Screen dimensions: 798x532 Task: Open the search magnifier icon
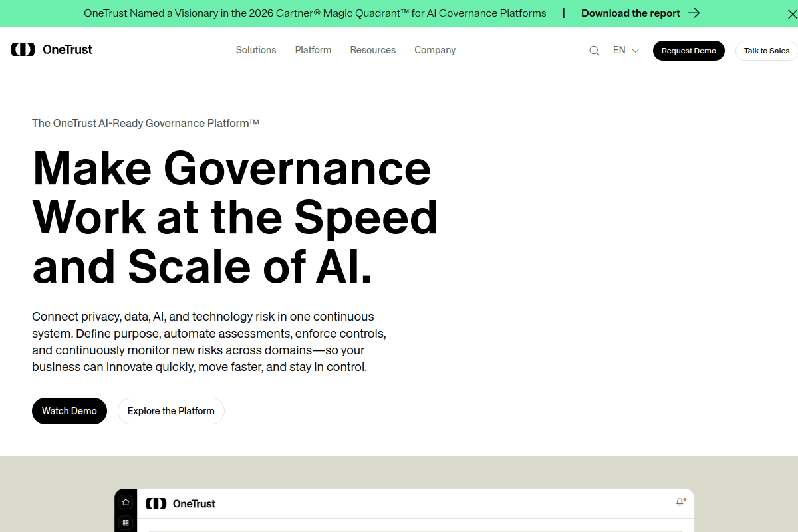[x=595, y=51]
